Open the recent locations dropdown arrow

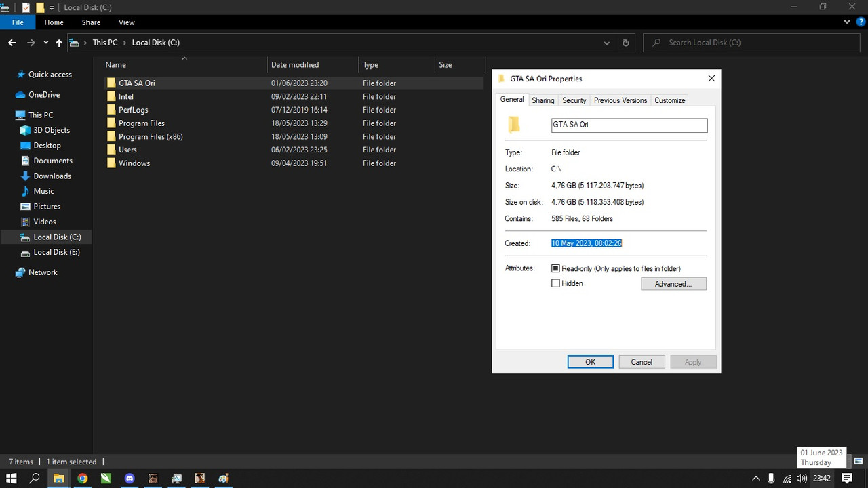[45, 43]
